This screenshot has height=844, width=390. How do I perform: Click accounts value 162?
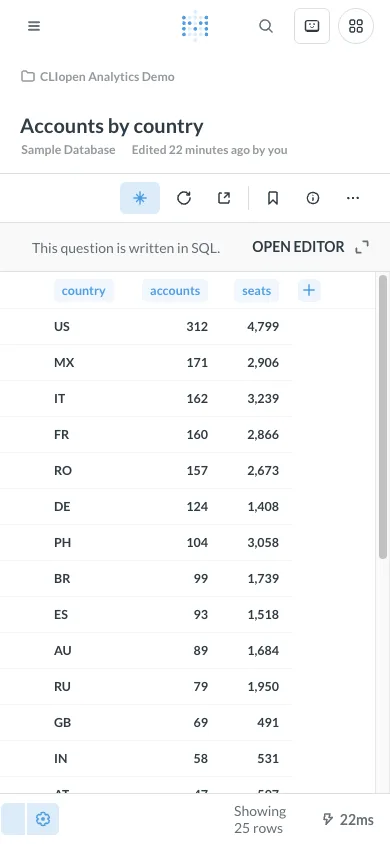coord(197,398)
